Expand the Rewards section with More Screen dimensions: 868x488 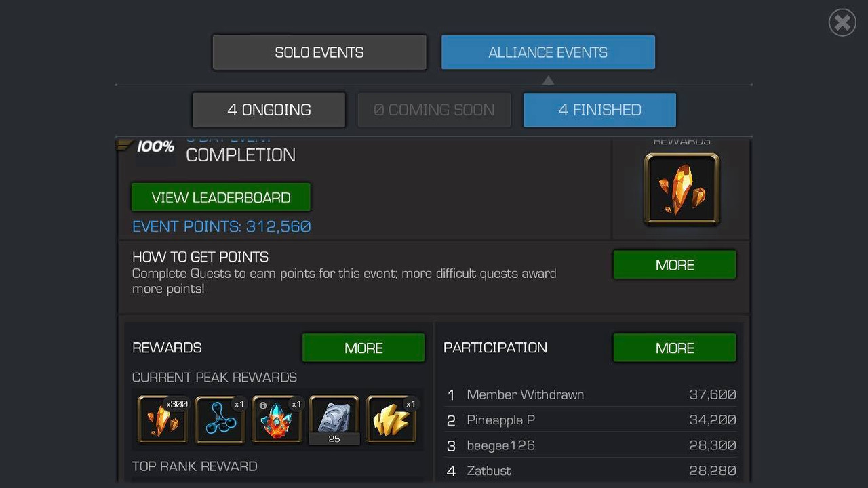click(x=363, y=348)
